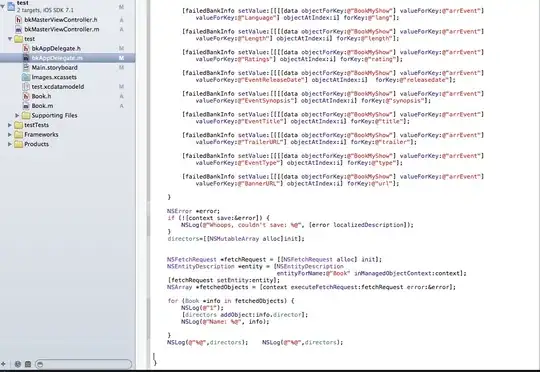Click the test group yellow folder icon
Screen dimensions: 540x372
pyautogui.click(x=19, y=39)
